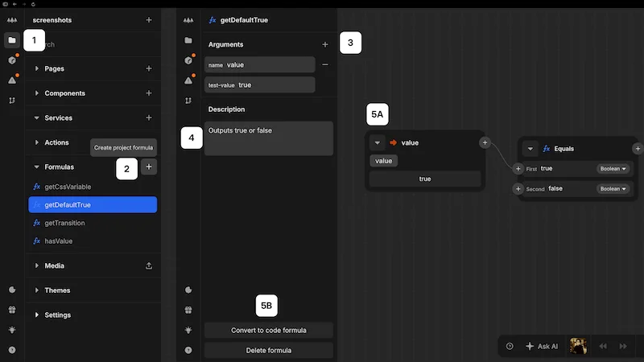Add a new page with the Pages plus
644x362 pixels.
click(149, 68)
